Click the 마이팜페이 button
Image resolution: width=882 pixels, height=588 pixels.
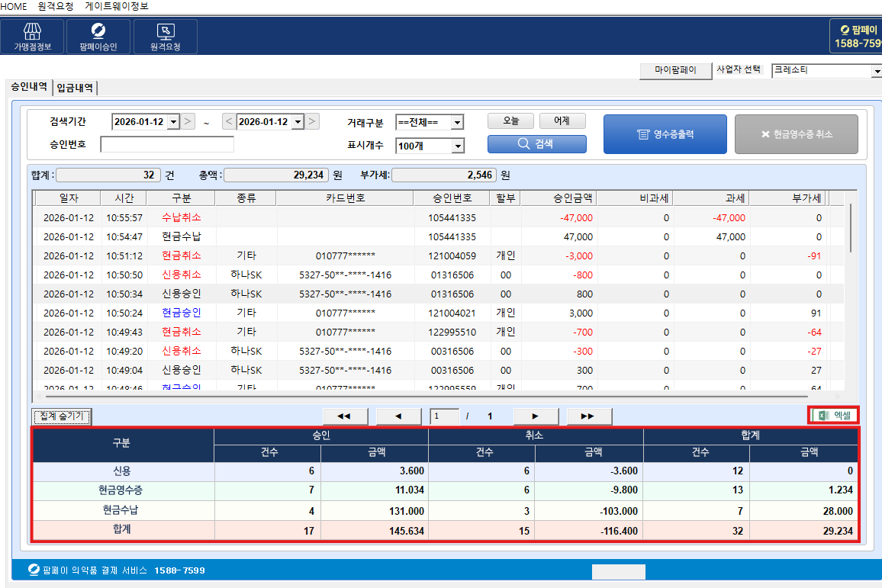[675, 70]
